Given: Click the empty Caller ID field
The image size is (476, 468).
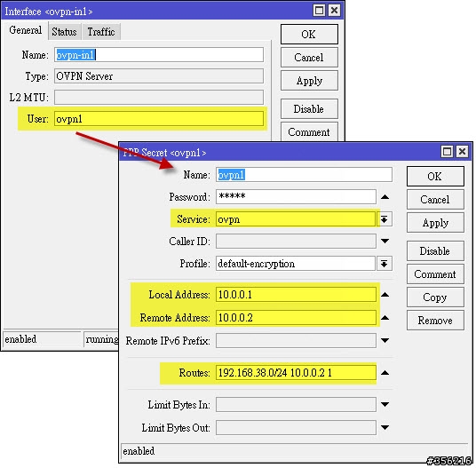Looking at the screenshot, I should click(x=296, y=241).
